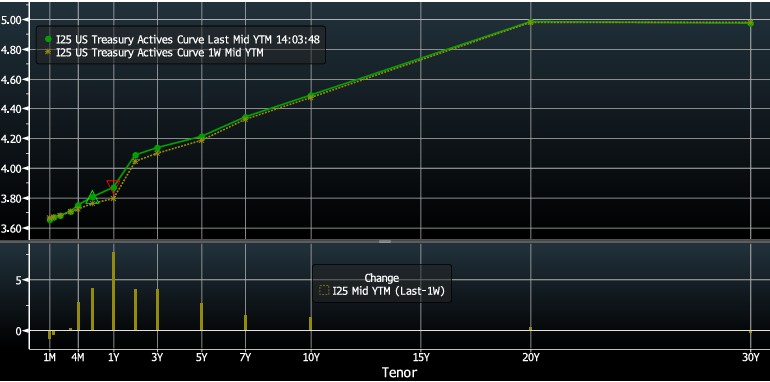Click the green dot icon of Last Mid YTM legend

[48, 39]
